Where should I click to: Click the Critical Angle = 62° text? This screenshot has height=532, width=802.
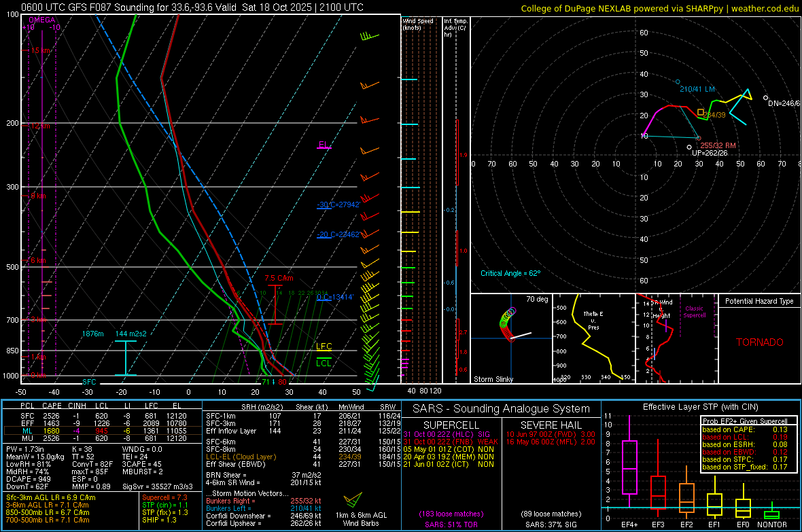click(510, 273)
